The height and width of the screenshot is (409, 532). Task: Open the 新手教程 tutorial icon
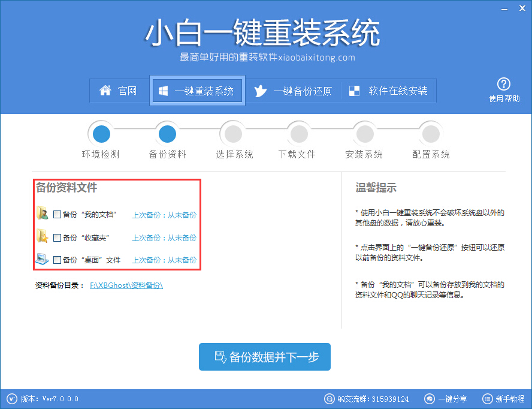(486, 399)
